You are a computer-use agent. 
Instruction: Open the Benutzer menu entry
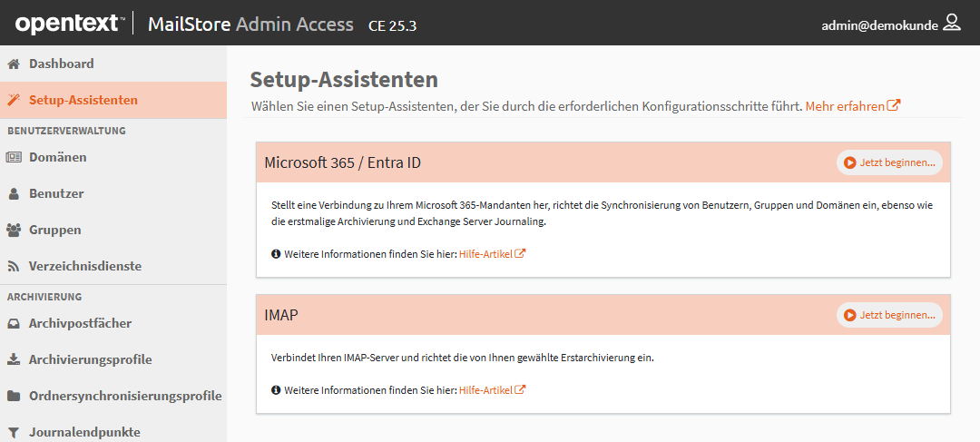113,194
